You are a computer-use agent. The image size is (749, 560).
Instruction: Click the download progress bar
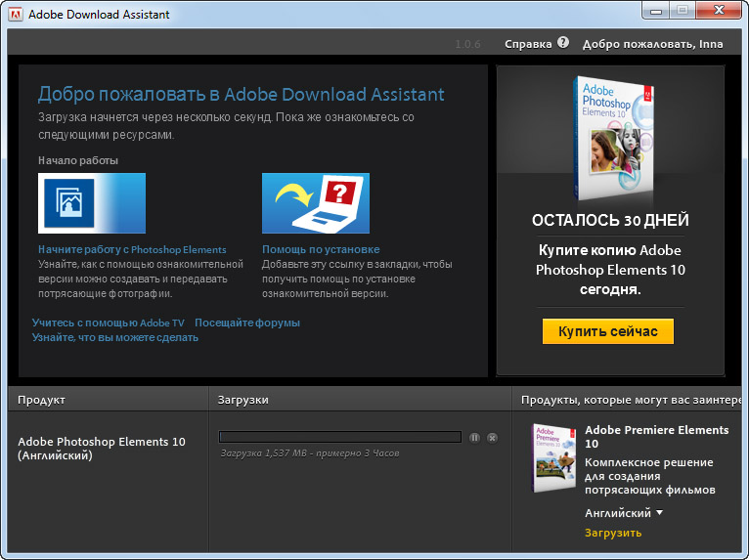click(x=340, y=437)
